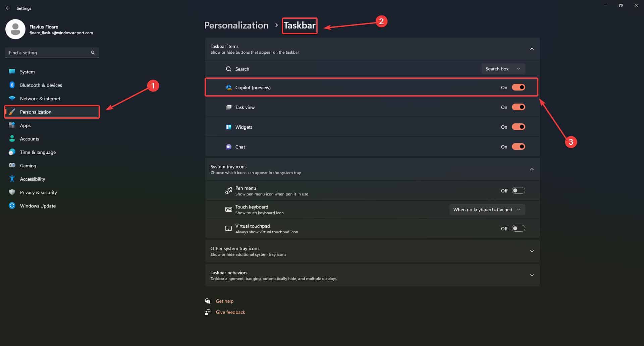Enable the Pen menu toggle
The image size is (644, 346).
pos(518,191)
